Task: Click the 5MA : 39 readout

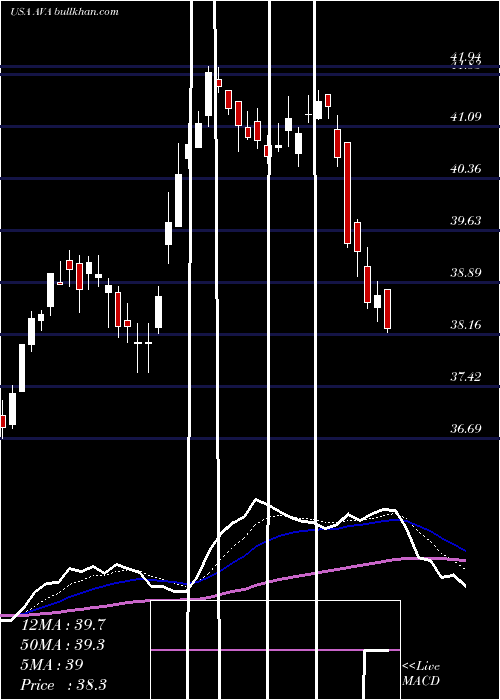Action: tap(52, 665)
